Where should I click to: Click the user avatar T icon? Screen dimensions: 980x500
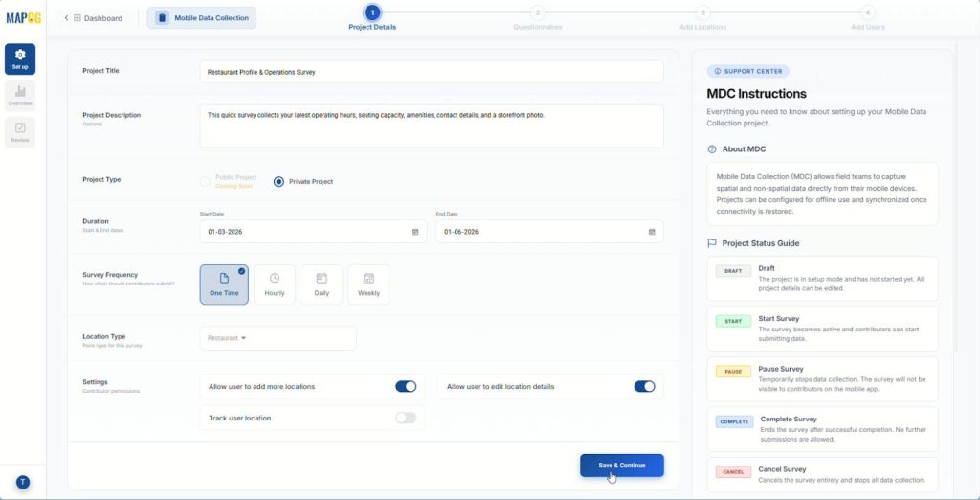click(x=23, y=482)
